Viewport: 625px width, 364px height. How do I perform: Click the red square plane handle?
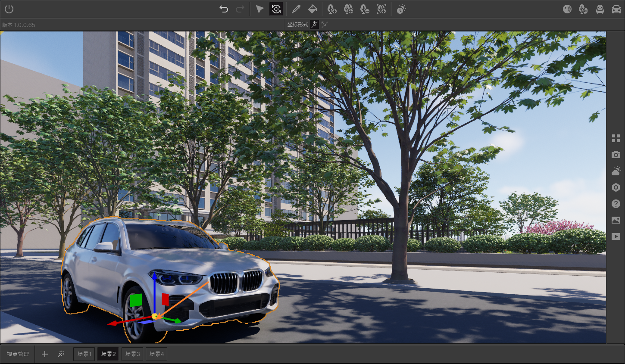[x=165, y=299]
